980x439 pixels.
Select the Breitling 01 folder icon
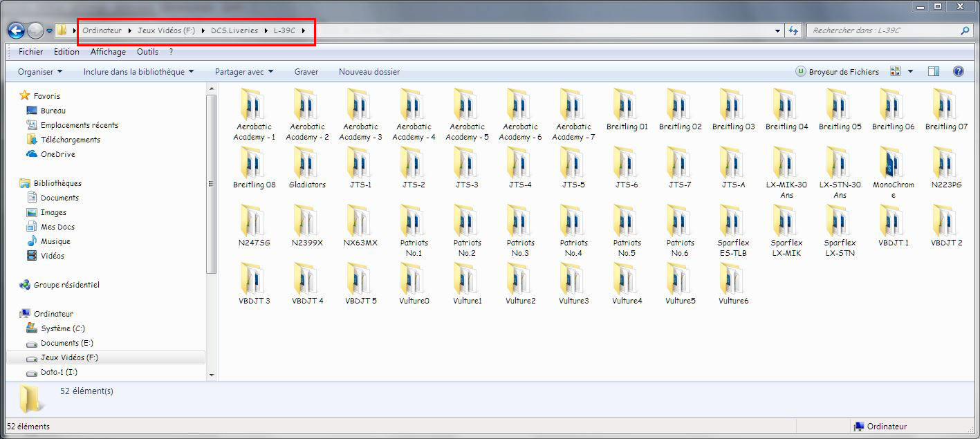pos(627,104)
